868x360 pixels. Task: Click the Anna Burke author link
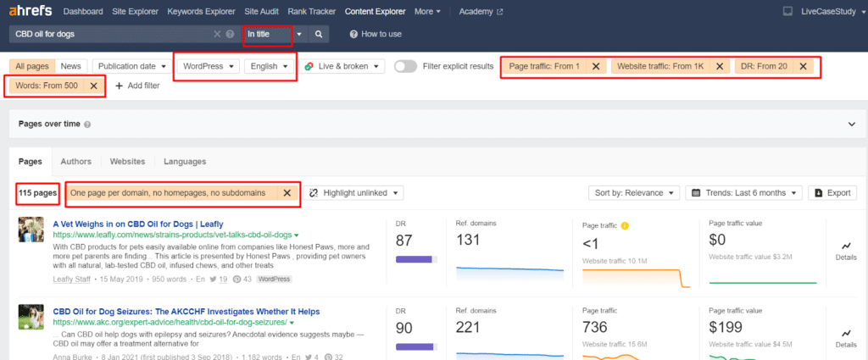71,357
